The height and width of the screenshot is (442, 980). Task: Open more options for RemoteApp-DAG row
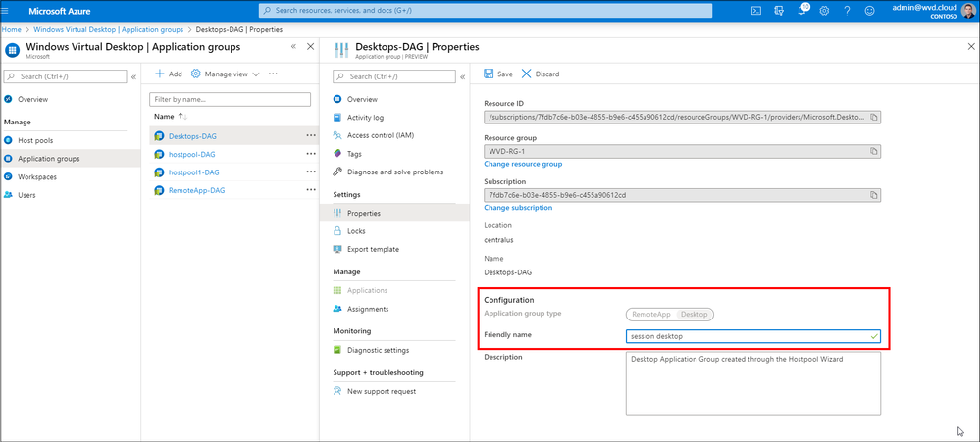click(311, 190)
